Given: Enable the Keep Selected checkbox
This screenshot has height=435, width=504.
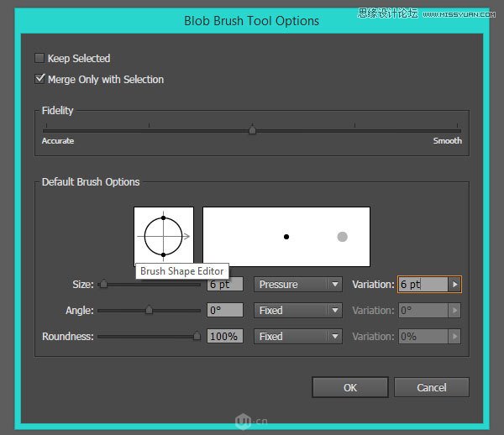Looking at the screenshot, I should [x=39, y=59].
